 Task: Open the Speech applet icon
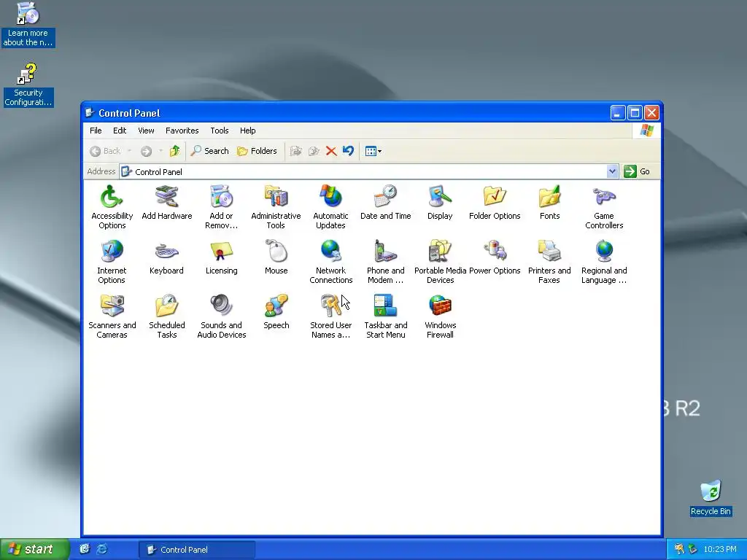tap(276, 312)
